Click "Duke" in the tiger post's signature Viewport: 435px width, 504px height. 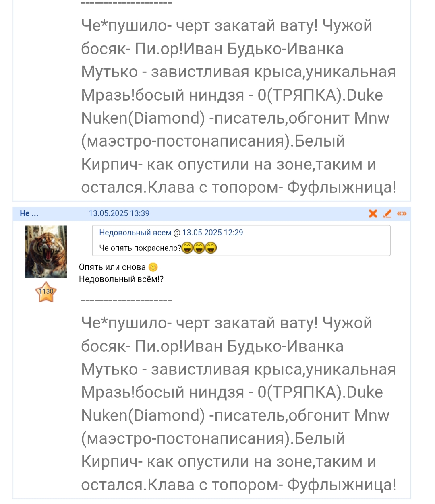point(364,392)
